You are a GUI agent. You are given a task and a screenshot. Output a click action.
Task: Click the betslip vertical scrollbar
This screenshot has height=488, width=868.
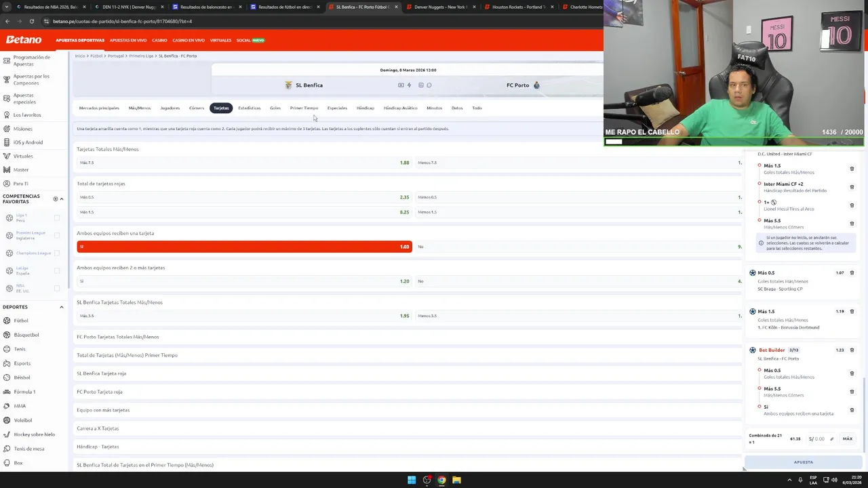[864, 413]
